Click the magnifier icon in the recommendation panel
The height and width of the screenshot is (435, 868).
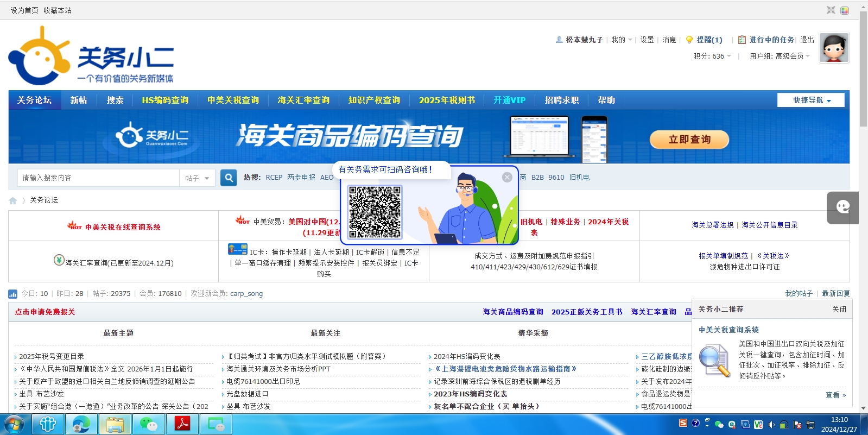pyautogui.click(x=714, y=361)
